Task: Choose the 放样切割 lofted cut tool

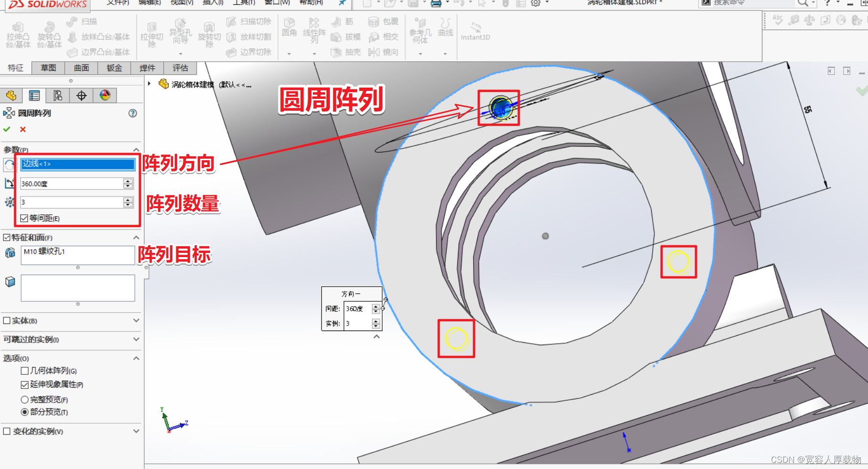Action: tap(248, 37)
